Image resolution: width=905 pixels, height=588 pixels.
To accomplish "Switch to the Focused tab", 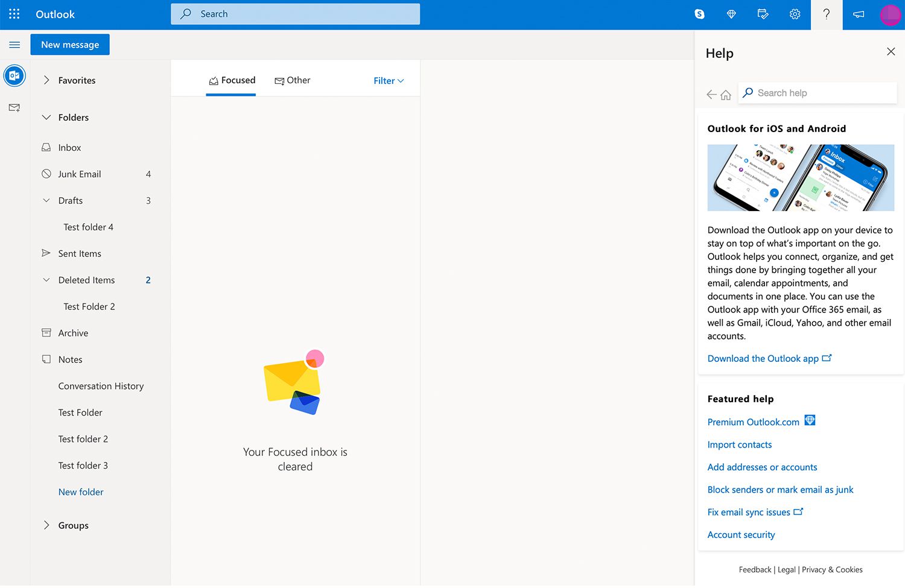I will (232, 80).
